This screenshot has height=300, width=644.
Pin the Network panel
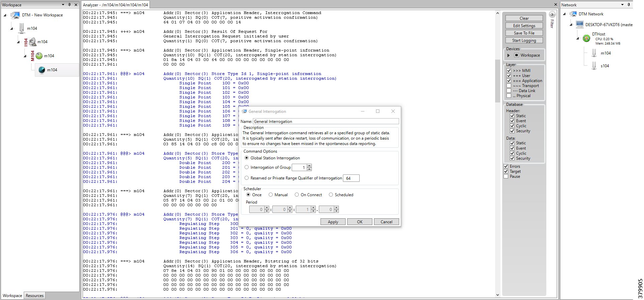pyautogui.click(x=629, y=5)
